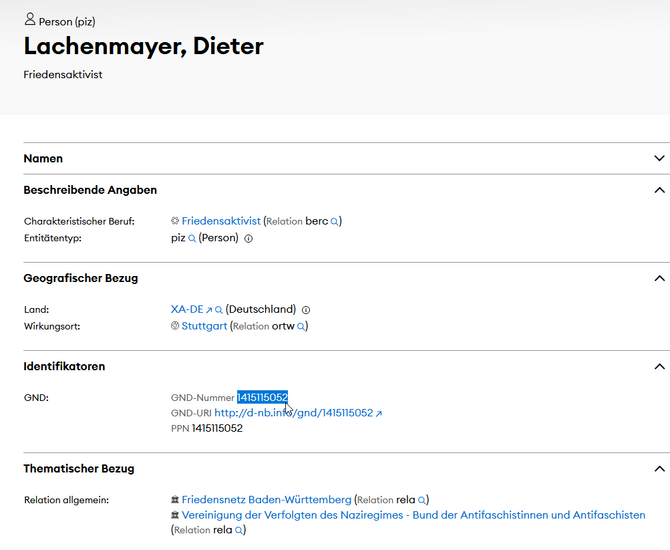Collapse the Identifikatoren section

tap(659, 367)
